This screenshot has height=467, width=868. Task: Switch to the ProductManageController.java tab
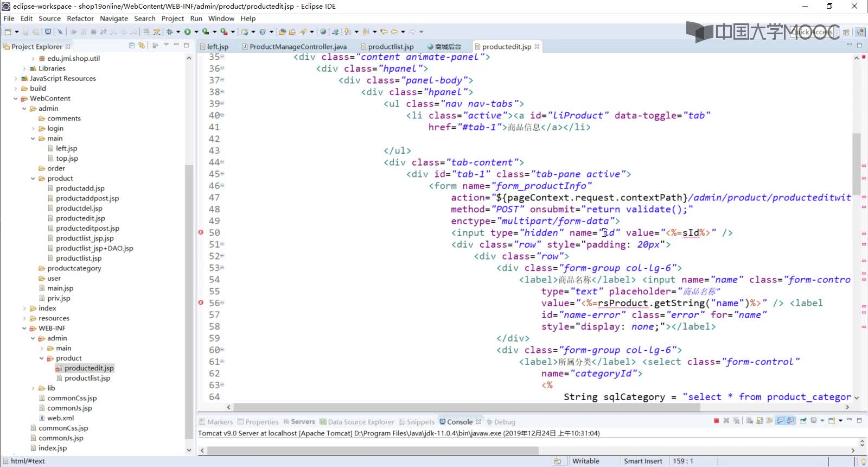[294, 47]
